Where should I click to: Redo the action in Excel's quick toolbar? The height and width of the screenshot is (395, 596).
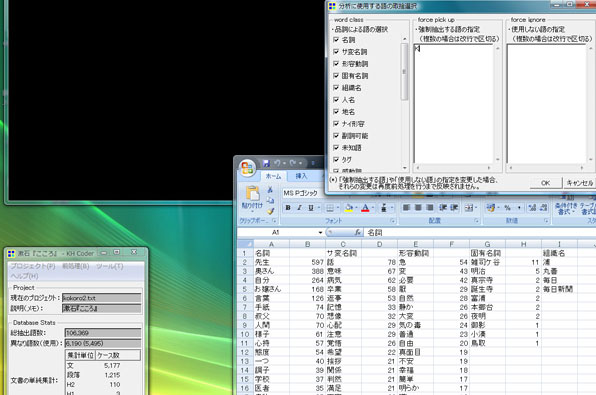pos(293,163)
